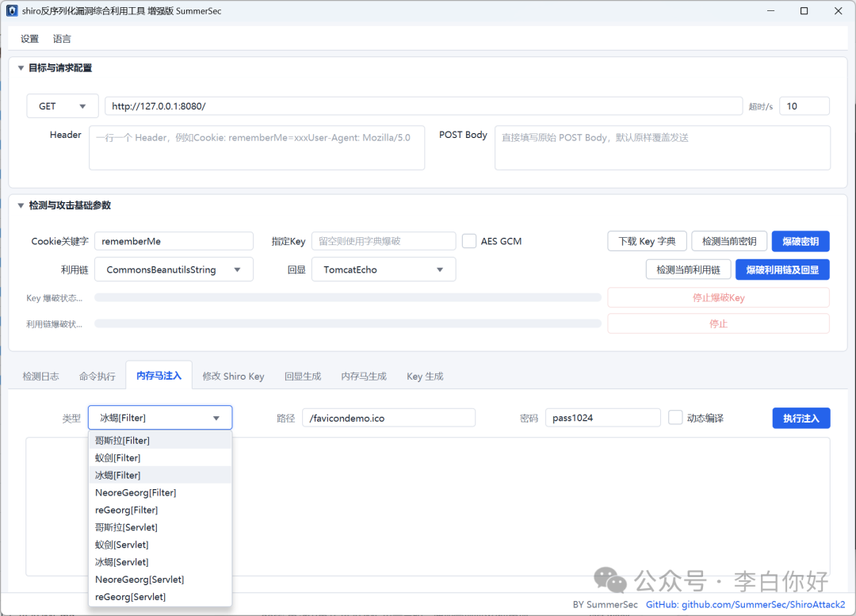856x616 pixels.
Task: Focus the Cookie关键字 rememberMe field
Action: click(174, 241)
